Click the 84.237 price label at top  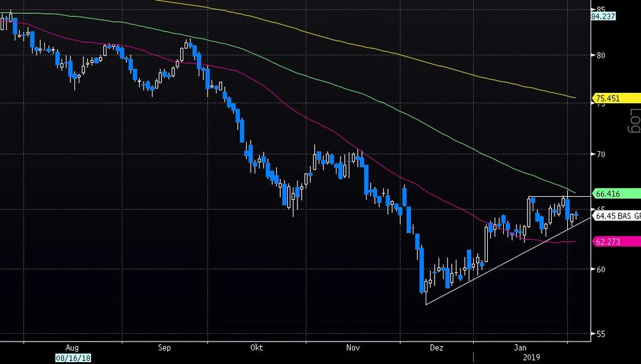pyautogui.click(x=605, y=17)
